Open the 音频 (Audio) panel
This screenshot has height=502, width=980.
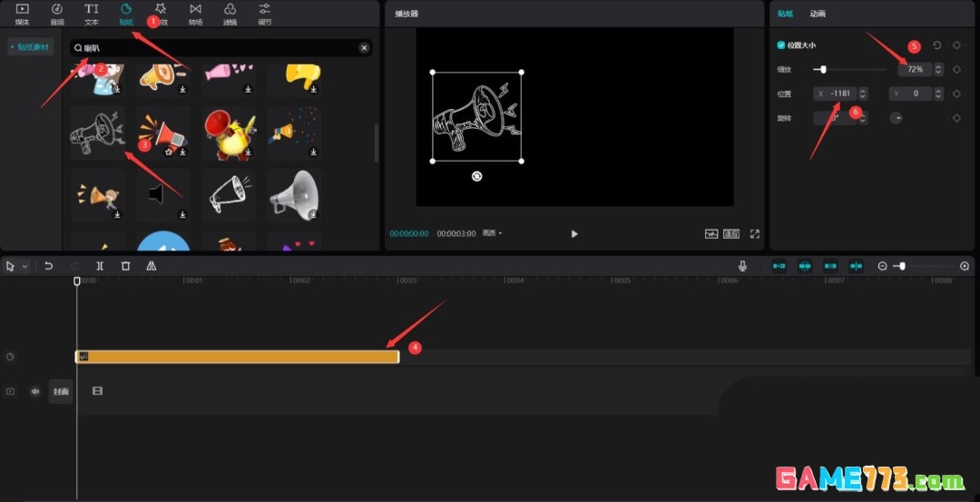click(x=57, y=14)
